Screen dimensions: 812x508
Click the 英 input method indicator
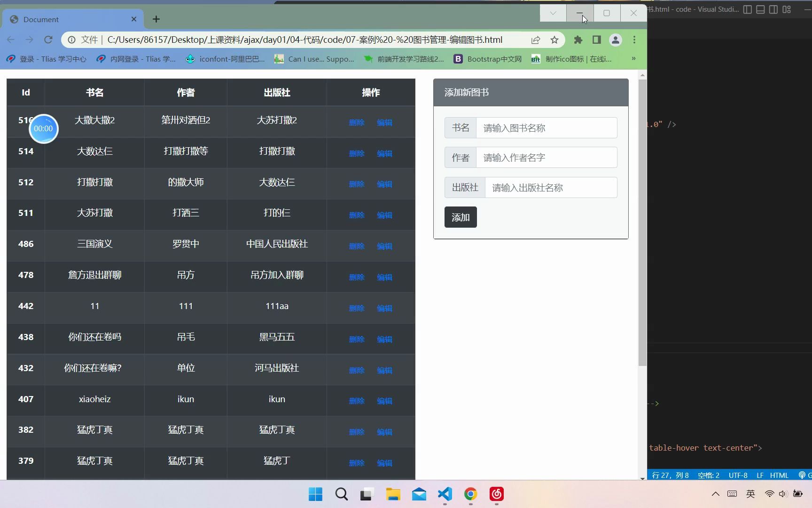[750, 494]
